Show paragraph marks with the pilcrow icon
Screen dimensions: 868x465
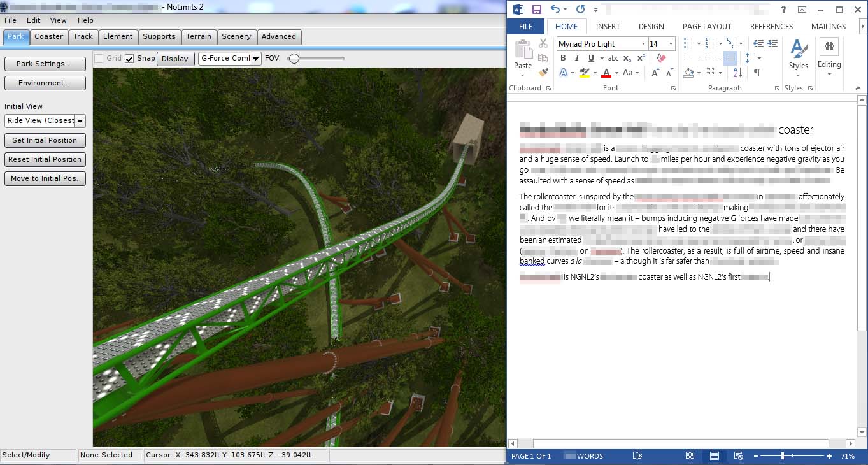tap(757, 73)
